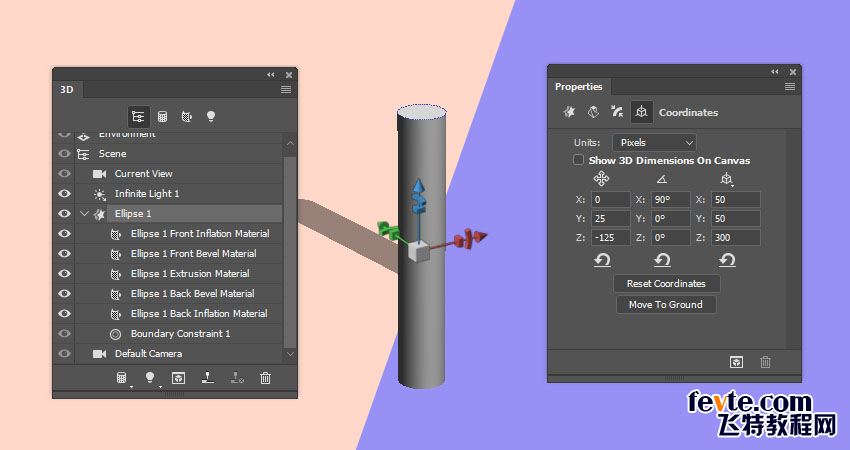This screenshot has width=850, height=450.
Task: Collapse the Properties panel to icons
Action: coord(775,72)
